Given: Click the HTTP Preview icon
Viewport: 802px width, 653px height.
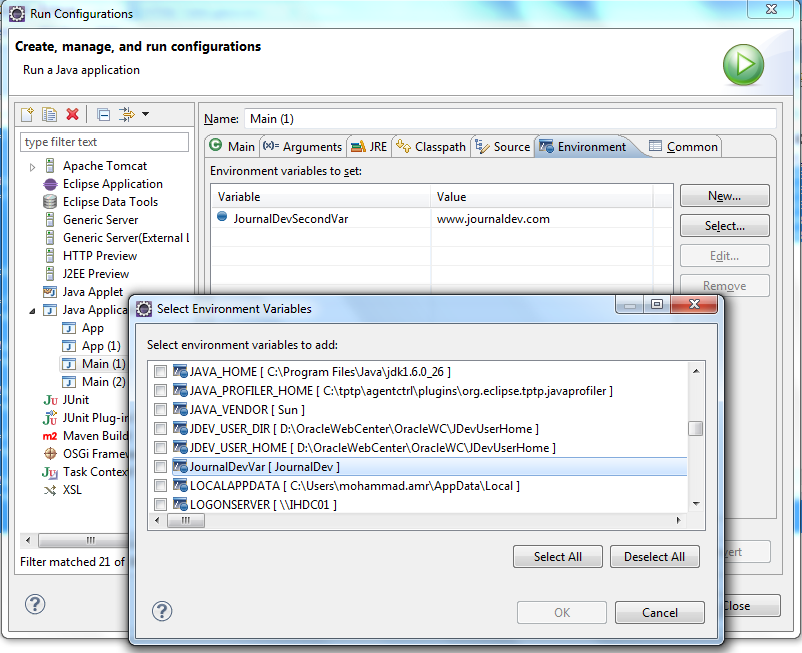Looking at the screenshot, I should (x=50, y=256).
